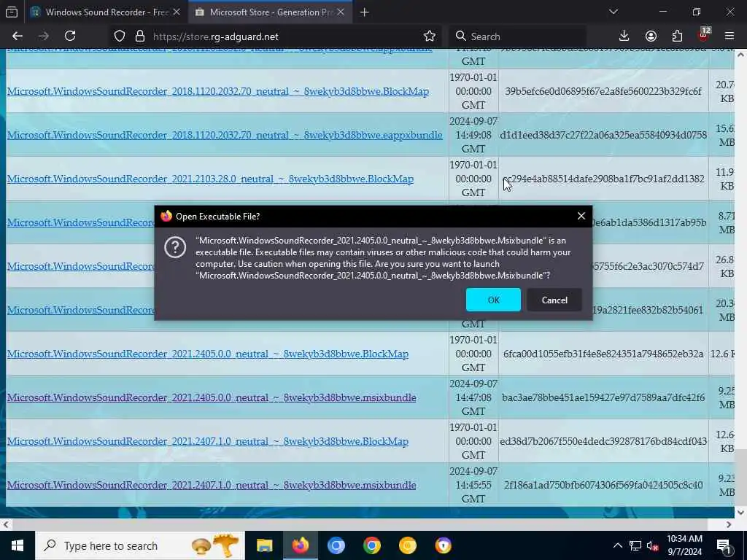Viewport: 747px width, 560px height.
Task: Select date cell 2024-09-07 14:49:08 GMT
Action: (473, 135)
